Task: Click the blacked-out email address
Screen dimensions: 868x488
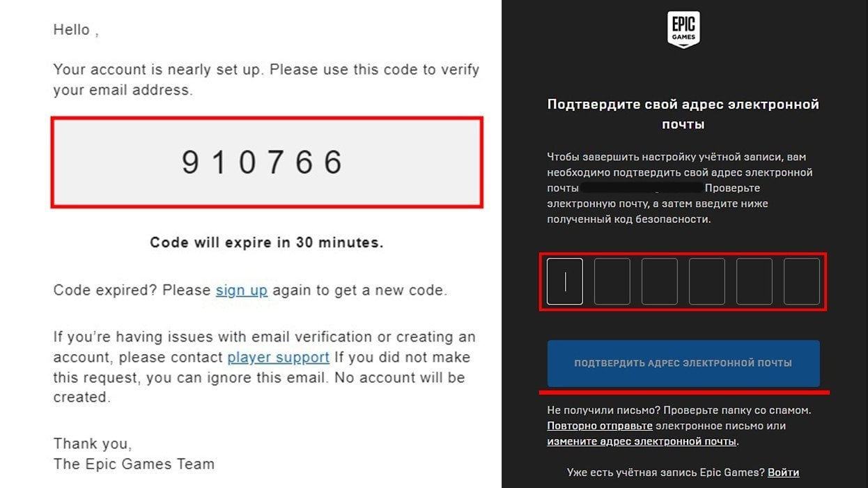Action: (642, 188)
